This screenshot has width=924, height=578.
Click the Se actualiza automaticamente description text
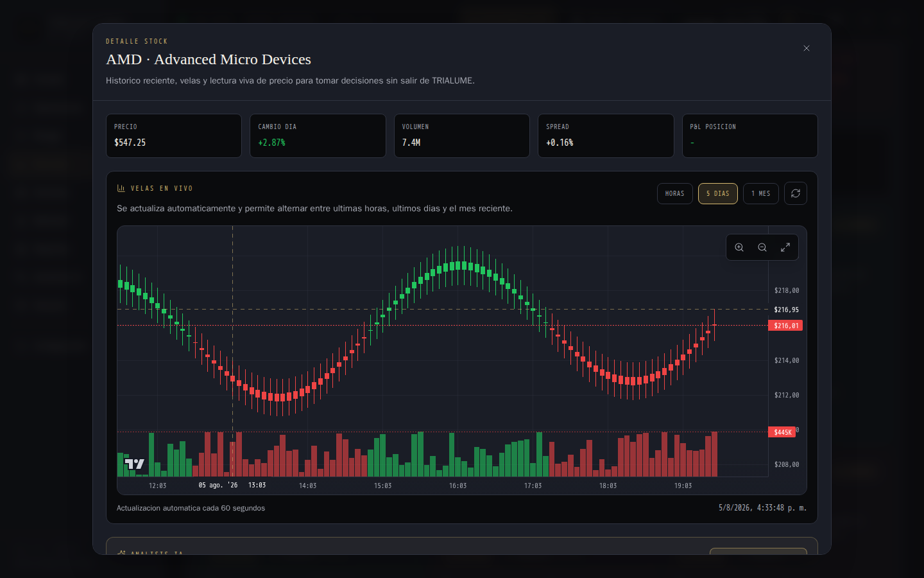tap(314, 209)
